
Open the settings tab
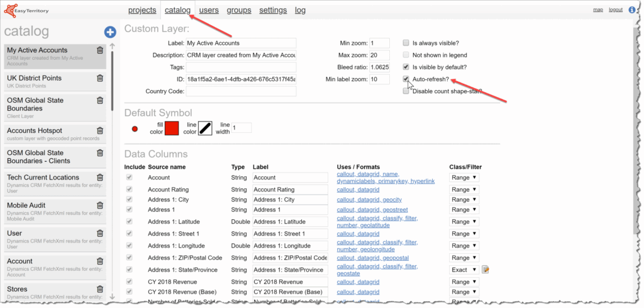(x=273, y=10)
